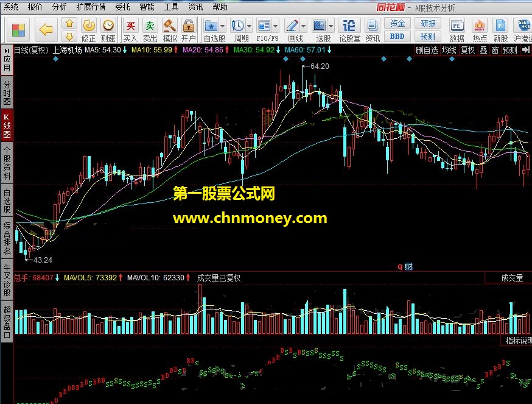Click the 上海机场 stock name
This screenshot has height=404, width=532.
pos(67,50)
